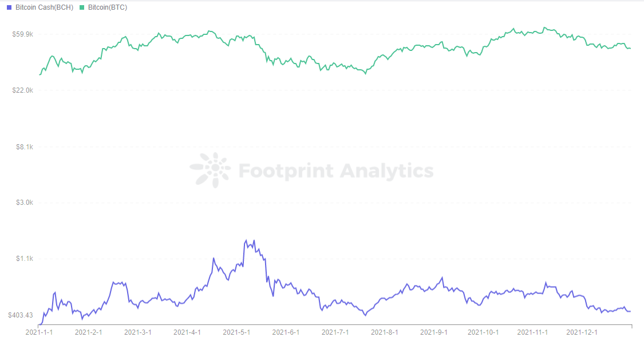Click the BCH line peak near 2021-5-1
644x341 pixels.
[x=246, y=240]
